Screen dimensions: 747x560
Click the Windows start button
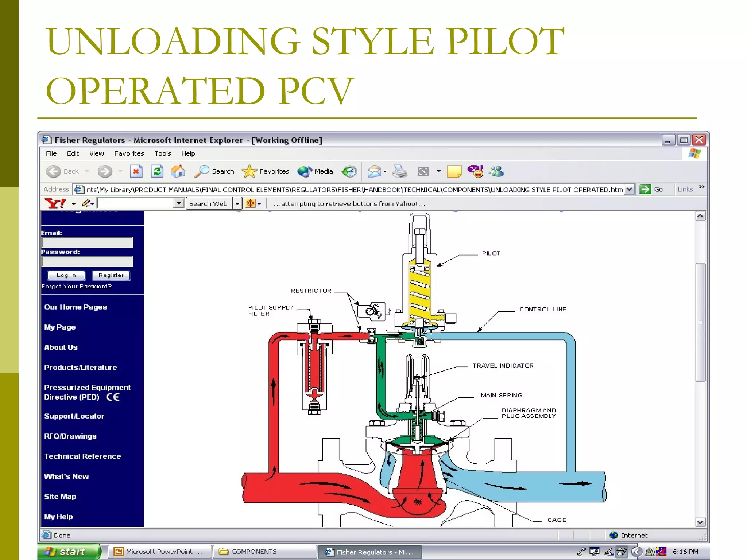click(69, 552)
